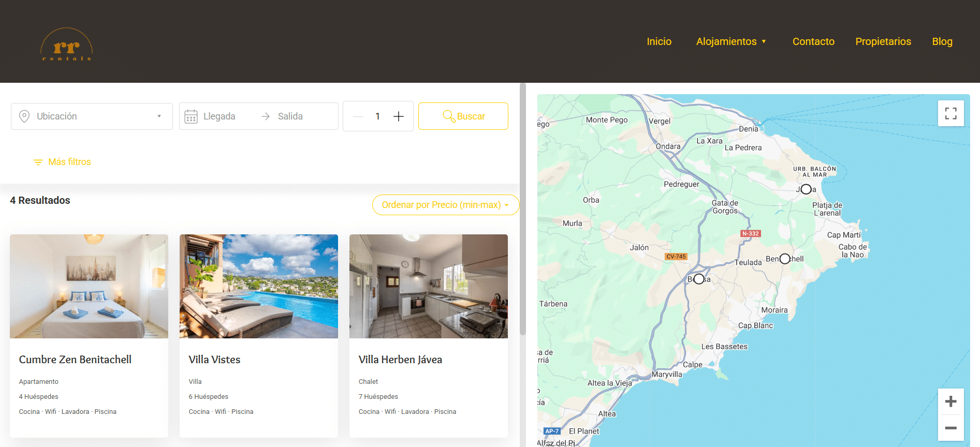Click the map marker at Jávea
The width and height of the screenshot is (980, 447).
click(x=806, y=189)
